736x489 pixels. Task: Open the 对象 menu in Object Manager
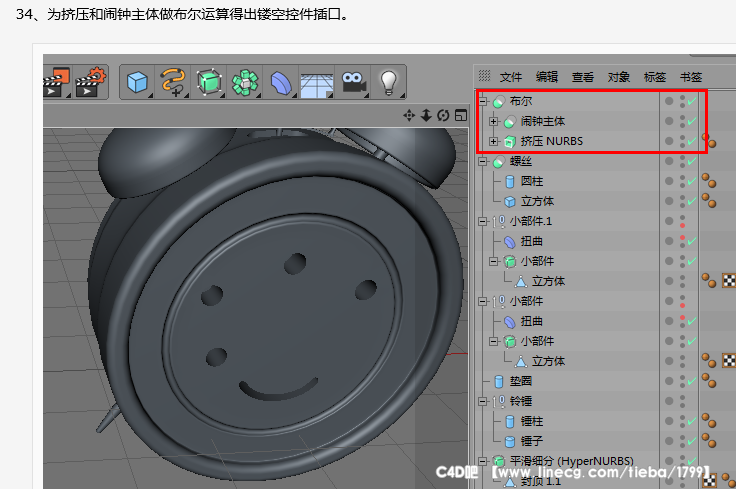point(619,77)
